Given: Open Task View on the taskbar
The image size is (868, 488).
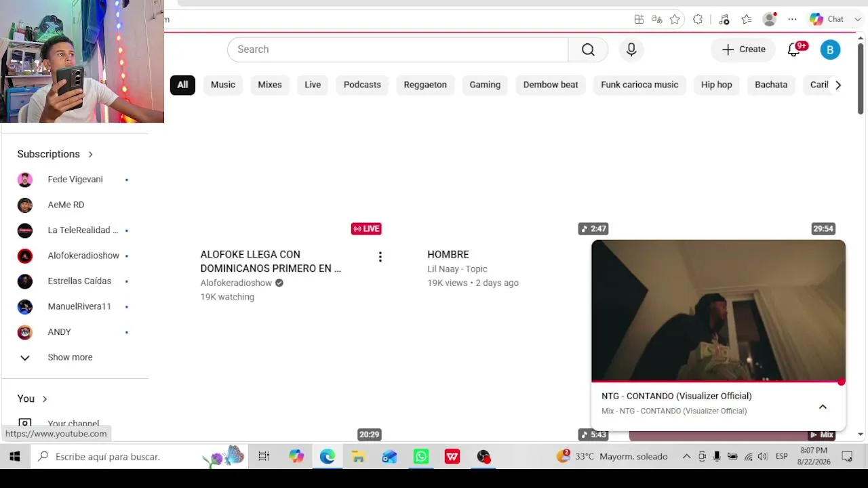Looking at the screenshot, I should click(x=264, y=457).
